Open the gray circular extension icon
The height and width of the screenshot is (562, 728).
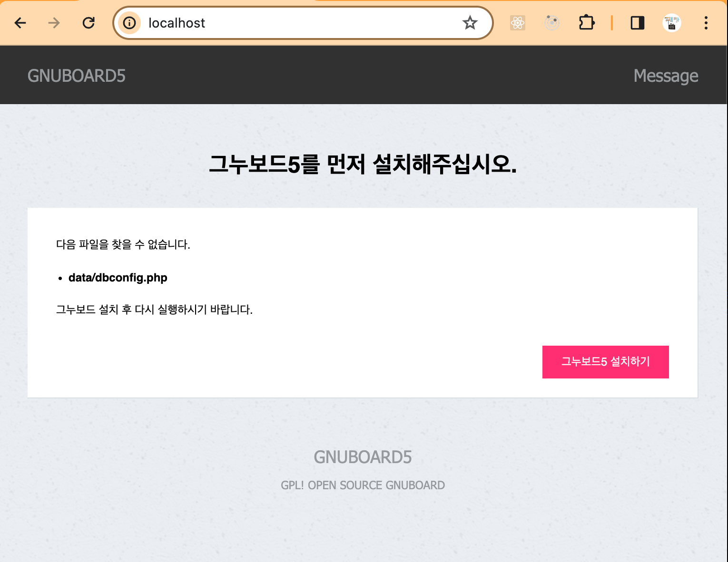tap(552, 23)
